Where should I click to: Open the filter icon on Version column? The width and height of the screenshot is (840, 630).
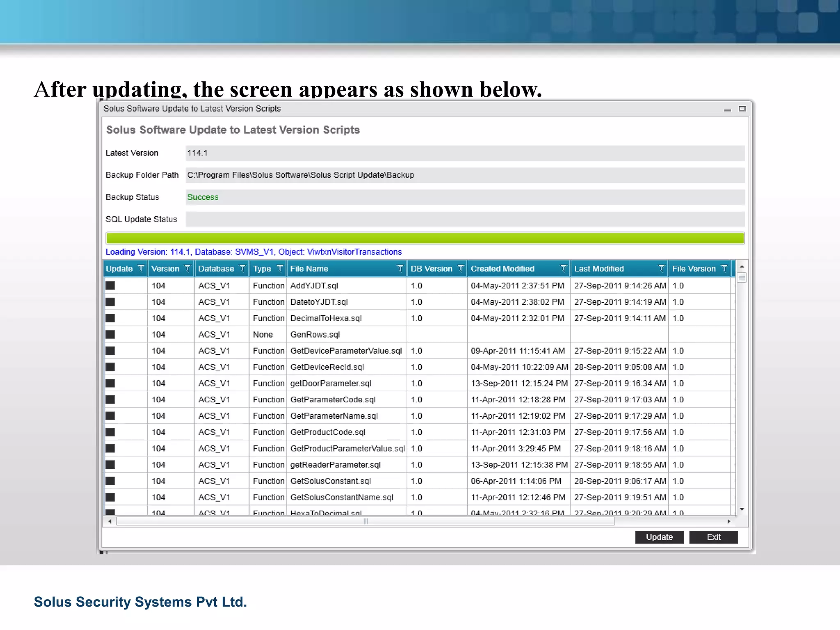pyautogui.click(x=187, y=269)
